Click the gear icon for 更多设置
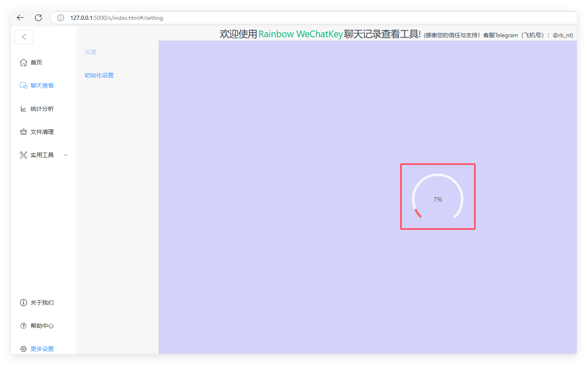The image size is (588, 365). [x=24, y=349]
